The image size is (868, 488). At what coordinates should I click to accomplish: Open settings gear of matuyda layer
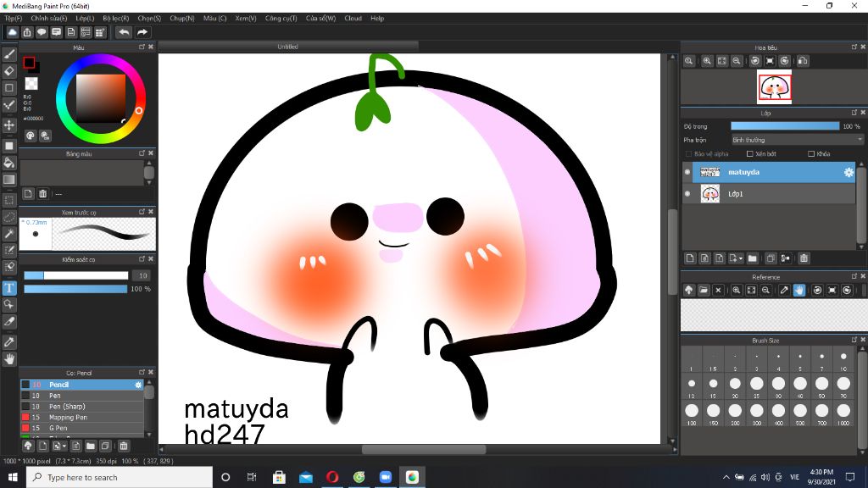(x=849, y=173)
